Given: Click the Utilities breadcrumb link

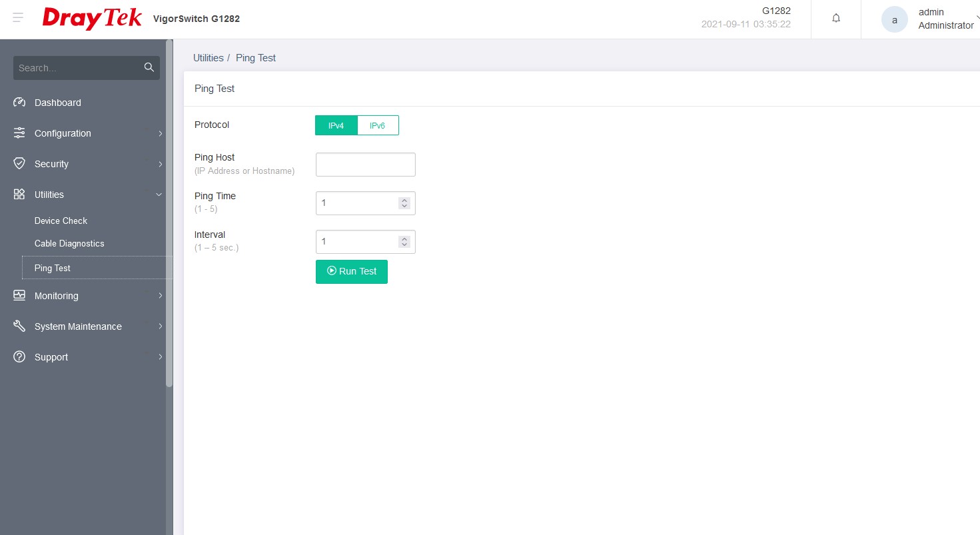Looking at the screenshot, I should click(208, 58).
